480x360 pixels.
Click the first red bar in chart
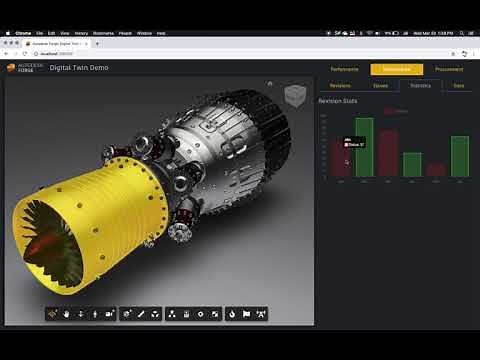tap(340, 157)
